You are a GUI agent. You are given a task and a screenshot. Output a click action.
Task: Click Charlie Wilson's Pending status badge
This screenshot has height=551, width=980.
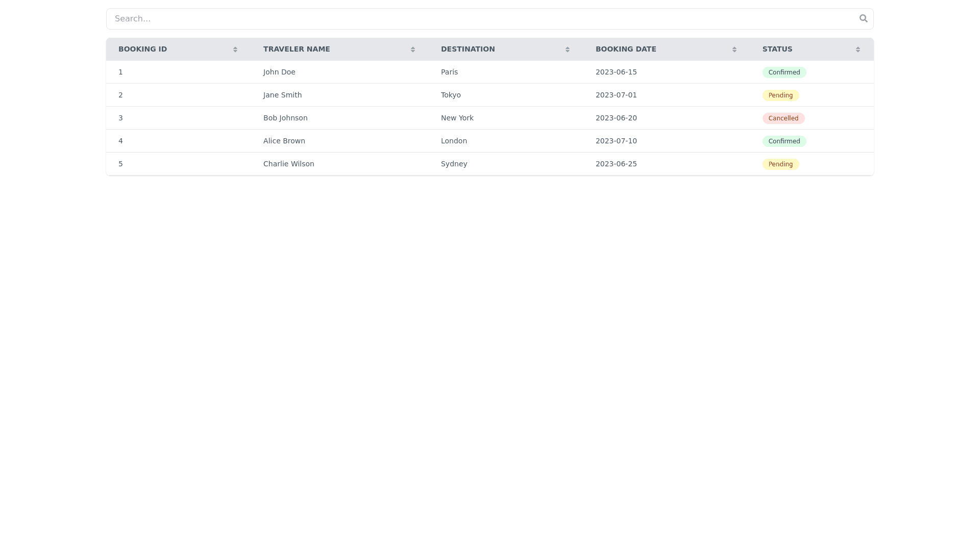pyautogui.click(x=780, y=164)
